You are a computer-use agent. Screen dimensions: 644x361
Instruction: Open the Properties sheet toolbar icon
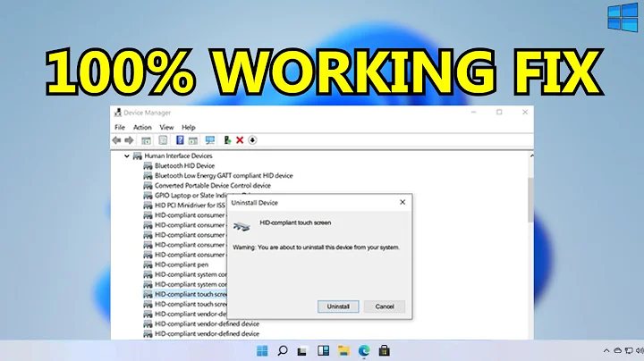click(x=163, y=140)
